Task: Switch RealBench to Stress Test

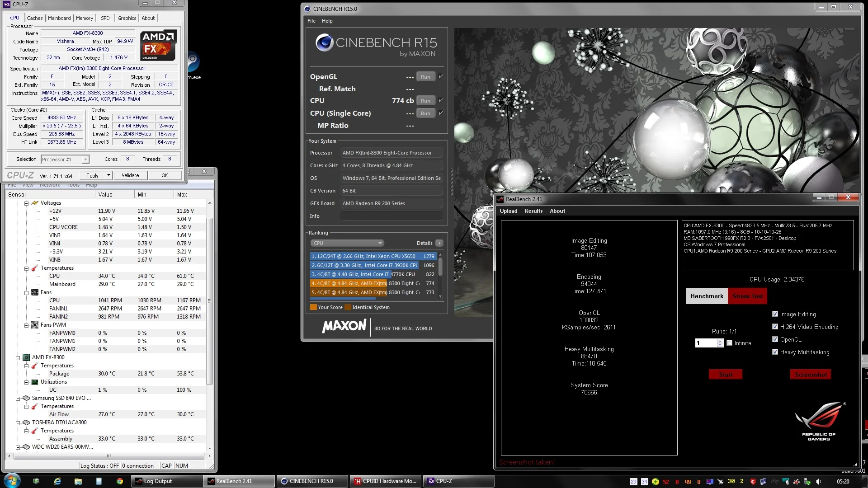Action: coord(747,296)
